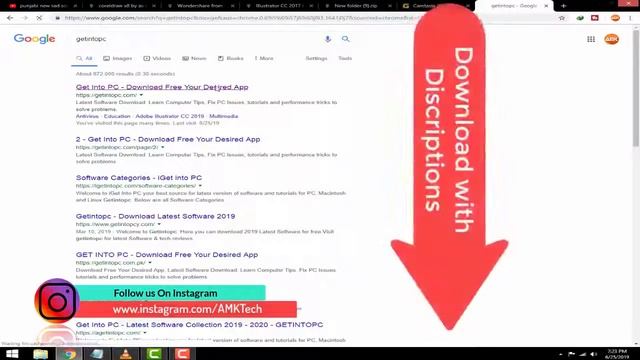Image resolution: width=640 pixels, height=360 pixels.
Task: Open Chrome profile avatar in toolbar
Action: coord(615,18)
